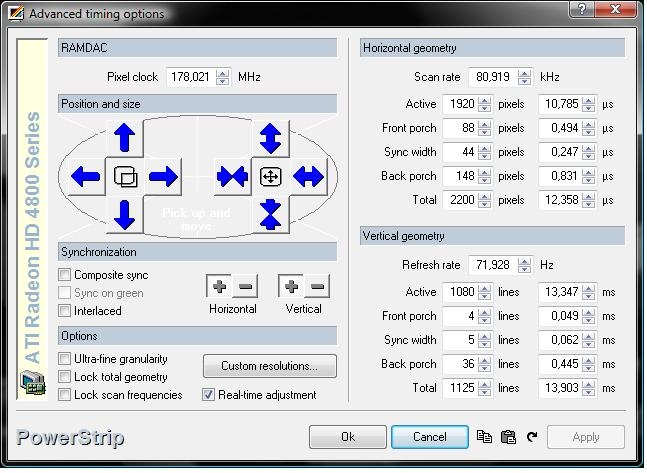
Task: Set horizontal sync polarity to positive
Action: (219, 286)
